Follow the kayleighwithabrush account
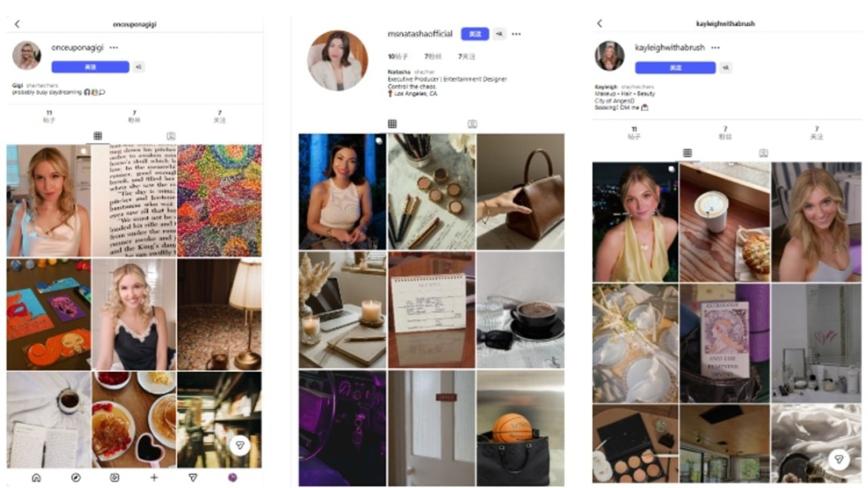This screenshot has width=868, height=488. click(x=675, y=68)
